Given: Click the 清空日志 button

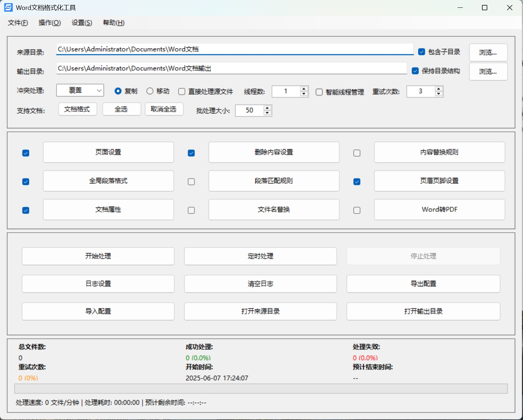Looking at the screenshot, I should click(261, 284).
